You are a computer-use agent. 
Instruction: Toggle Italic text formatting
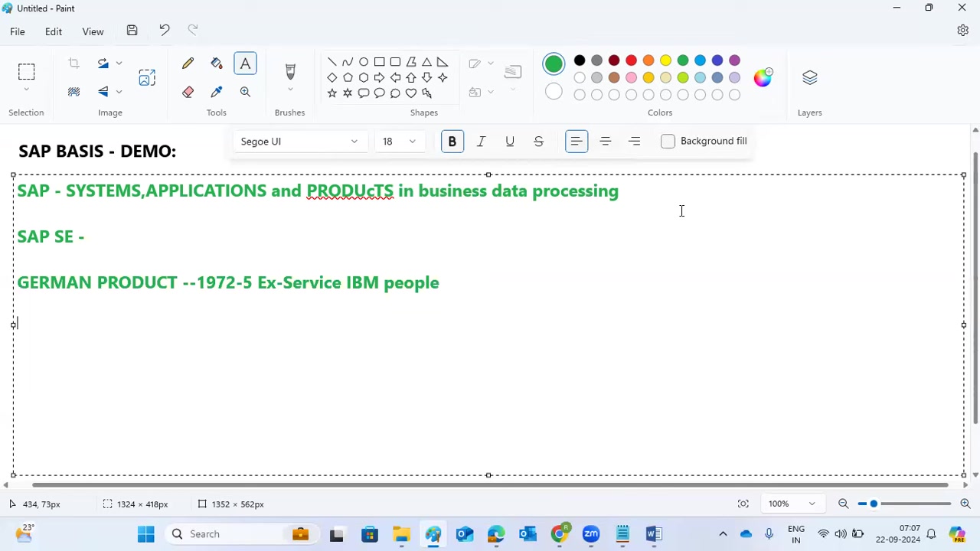pyautogui.click(x=481, y=142)
